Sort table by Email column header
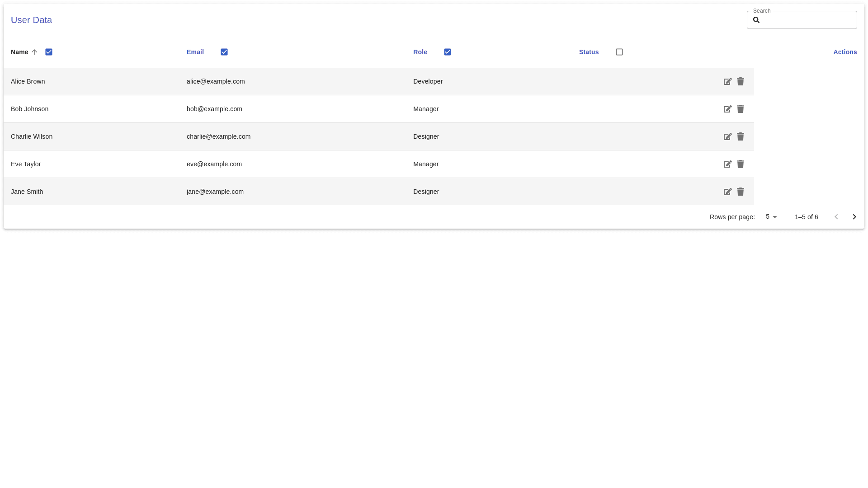The width and height of the screenshot is (868, 488). [195, 52]
